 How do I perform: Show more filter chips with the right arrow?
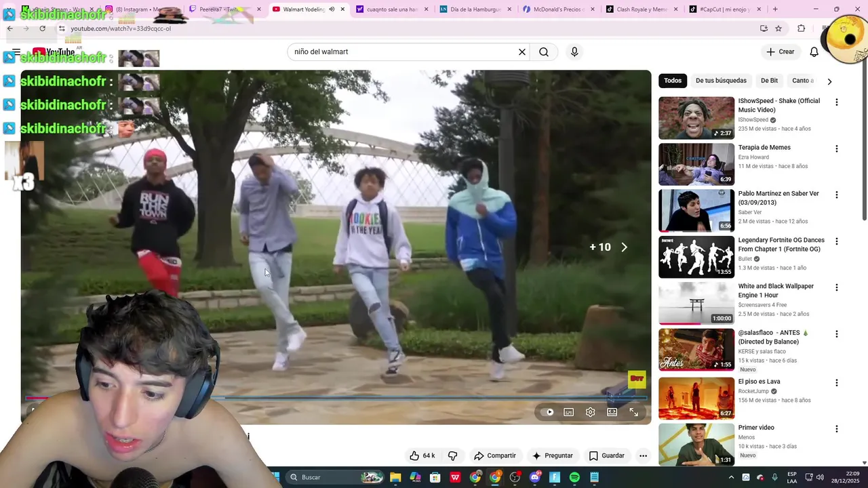coord(829,81)
